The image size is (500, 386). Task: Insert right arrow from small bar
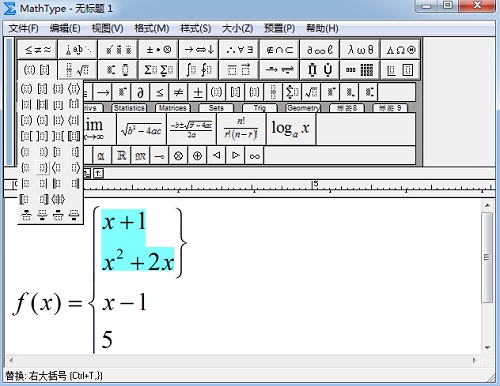[103, 92]
